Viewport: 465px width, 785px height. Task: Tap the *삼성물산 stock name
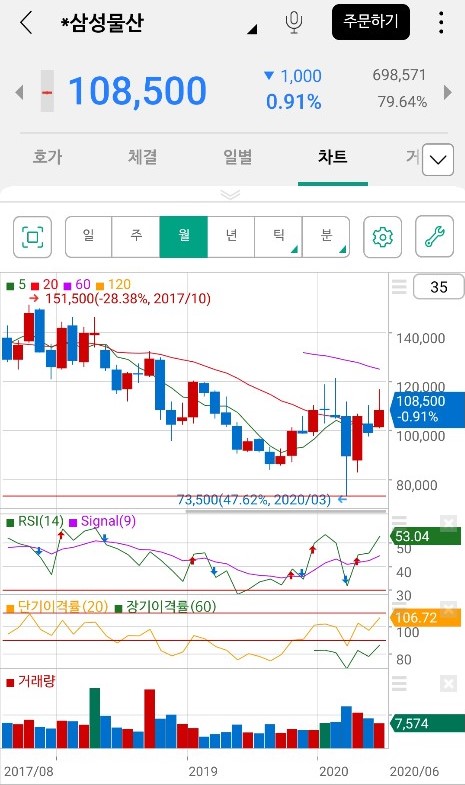click(102, 23)
